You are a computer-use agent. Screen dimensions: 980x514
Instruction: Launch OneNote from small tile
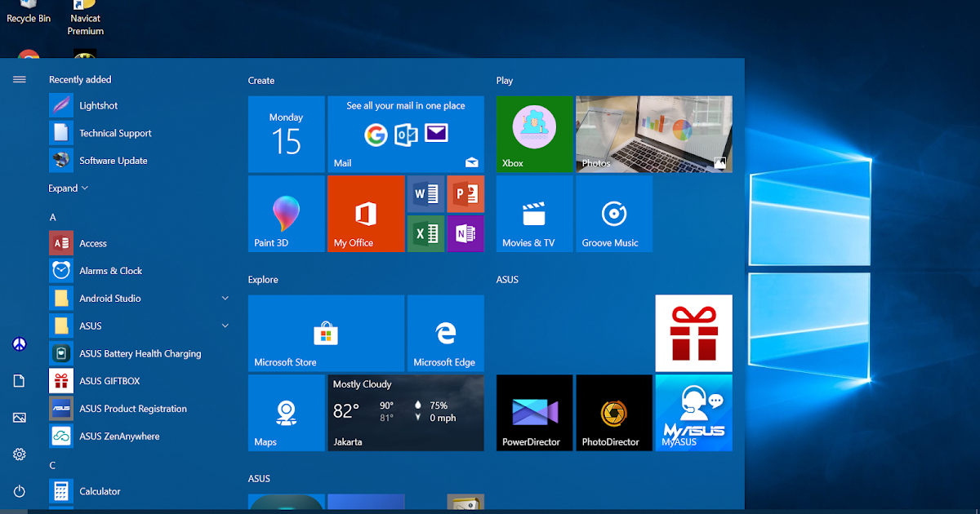click(465, 234)
